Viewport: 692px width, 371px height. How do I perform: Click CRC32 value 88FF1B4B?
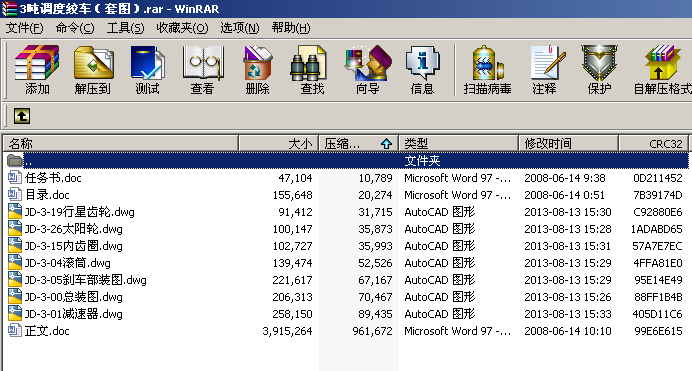pyautogui.click(x=658, y=297)
